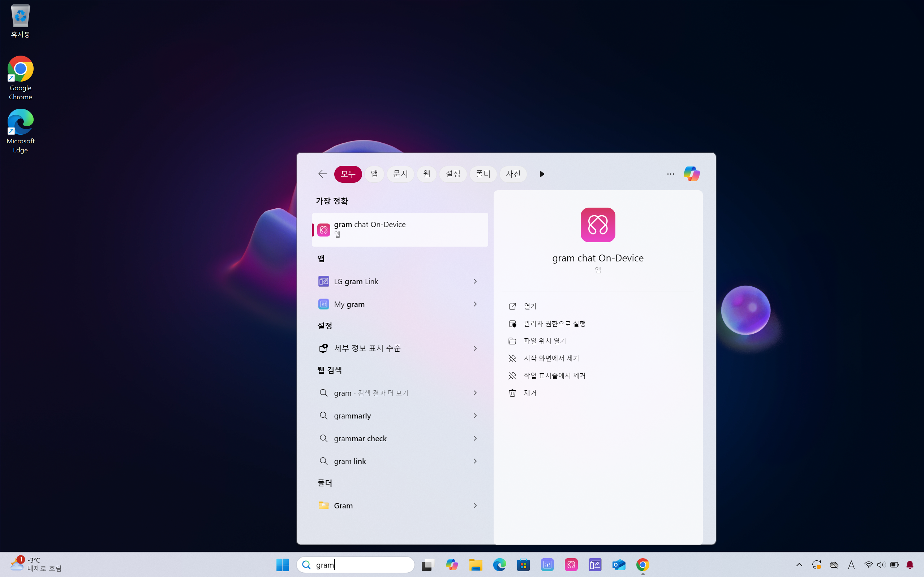Expand chevron next to My gram
This screenshot has height=577, width=924.
475,304
